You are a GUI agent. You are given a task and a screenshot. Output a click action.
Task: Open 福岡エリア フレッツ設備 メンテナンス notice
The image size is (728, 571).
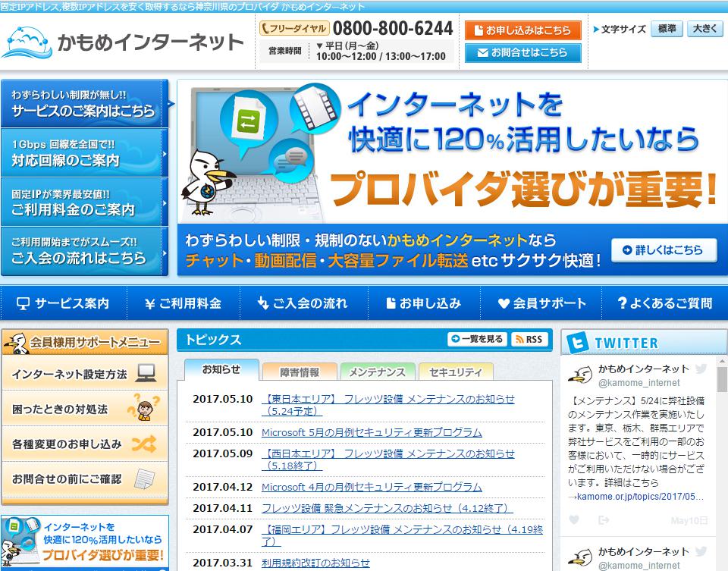(402, 535)
